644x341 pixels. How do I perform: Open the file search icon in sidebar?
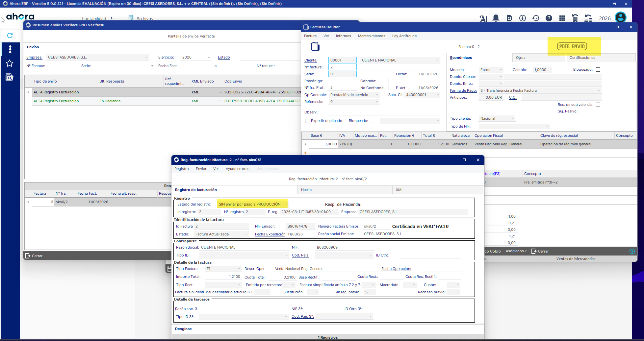10,77
